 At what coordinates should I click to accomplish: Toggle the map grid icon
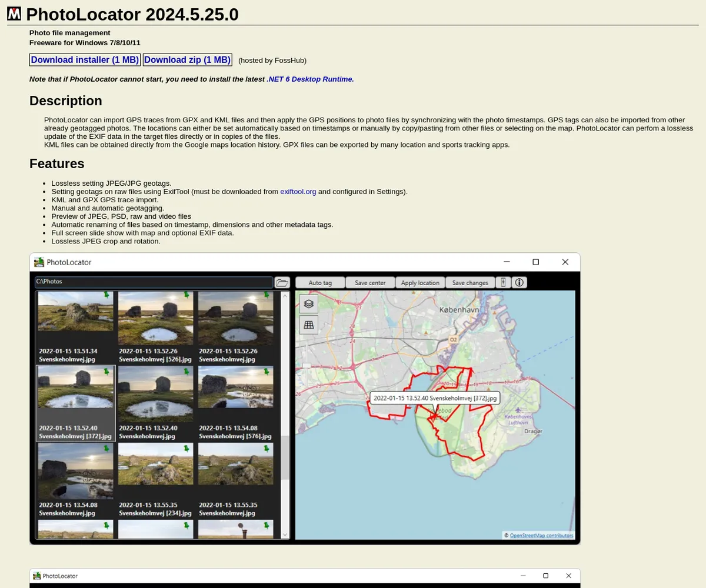[x=309, y=325]
